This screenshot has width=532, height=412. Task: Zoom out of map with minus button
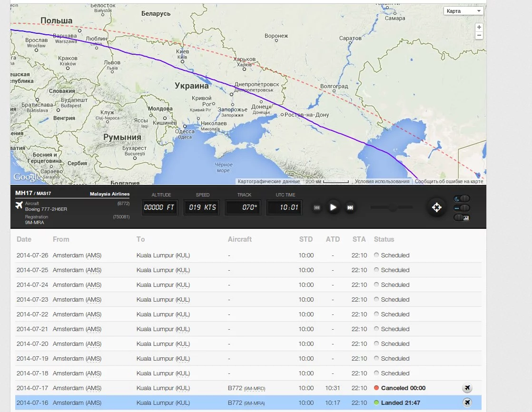(479, 35)
